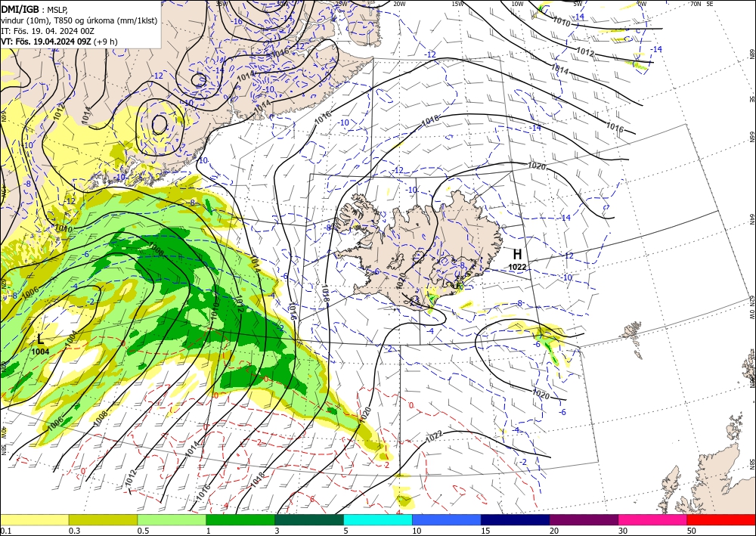This screenshot has height=536, width=756.
Task: Click the '10W' longitude label
Action: 517,4
